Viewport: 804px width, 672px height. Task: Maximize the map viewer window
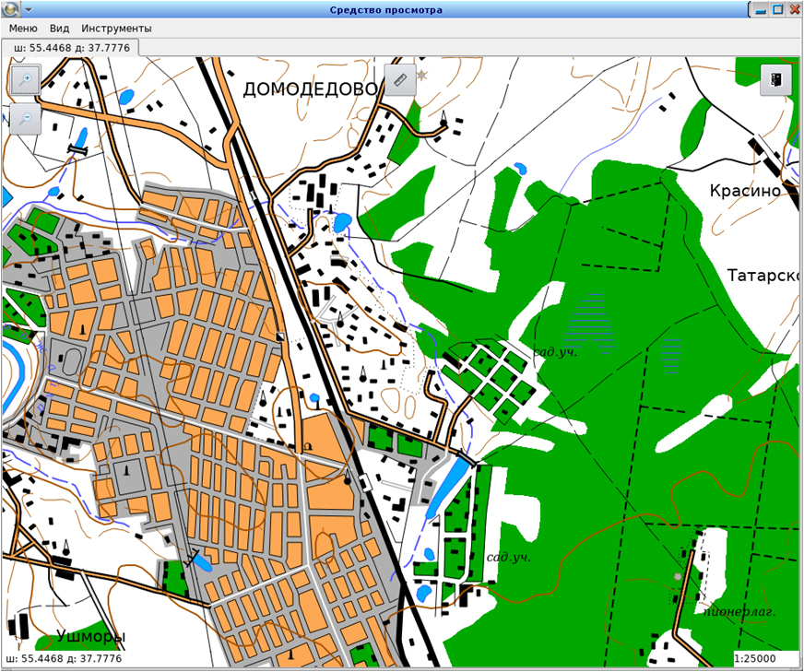click(x=777, y=10)
